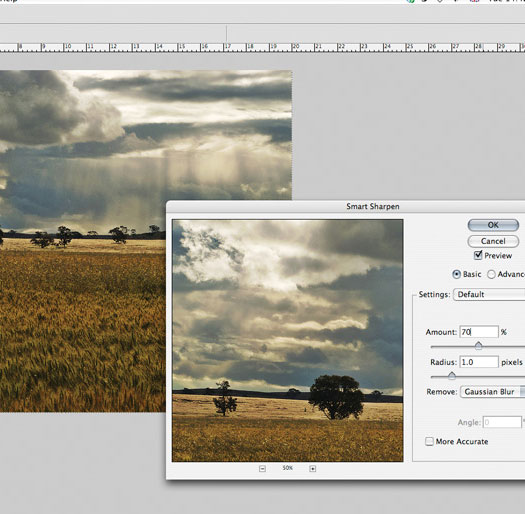Click into the Amount percentage field
This screenshot has width=525, height=514.
(x=479, y=332)
